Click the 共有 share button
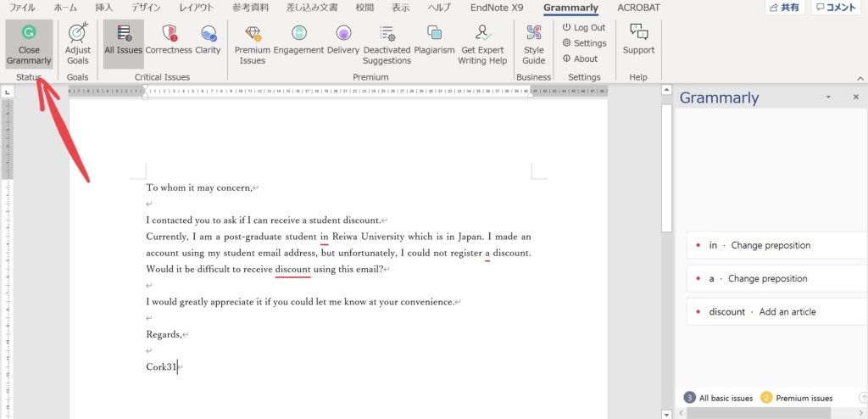The width and height of the screenshot is (868, 419). pos(784,7)
